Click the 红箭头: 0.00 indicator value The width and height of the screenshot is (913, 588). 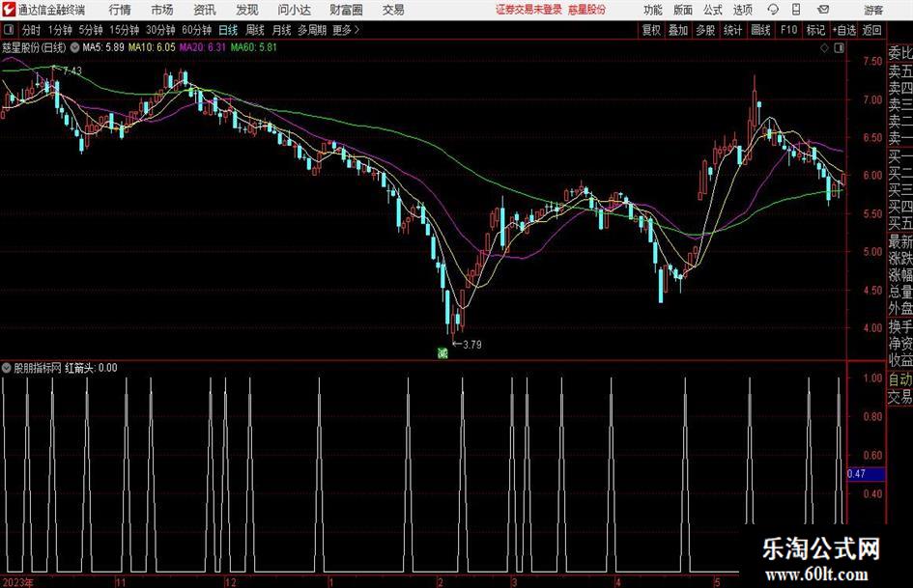click(x=91, y=368)
